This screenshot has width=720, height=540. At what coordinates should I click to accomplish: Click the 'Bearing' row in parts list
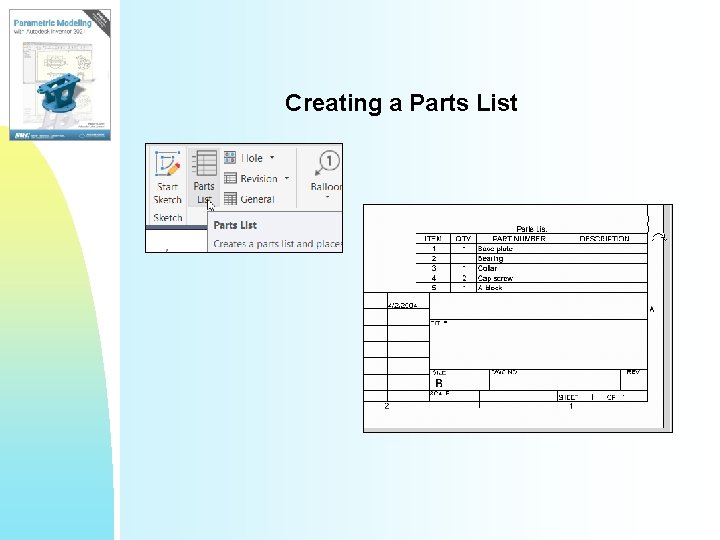(532, 259)
